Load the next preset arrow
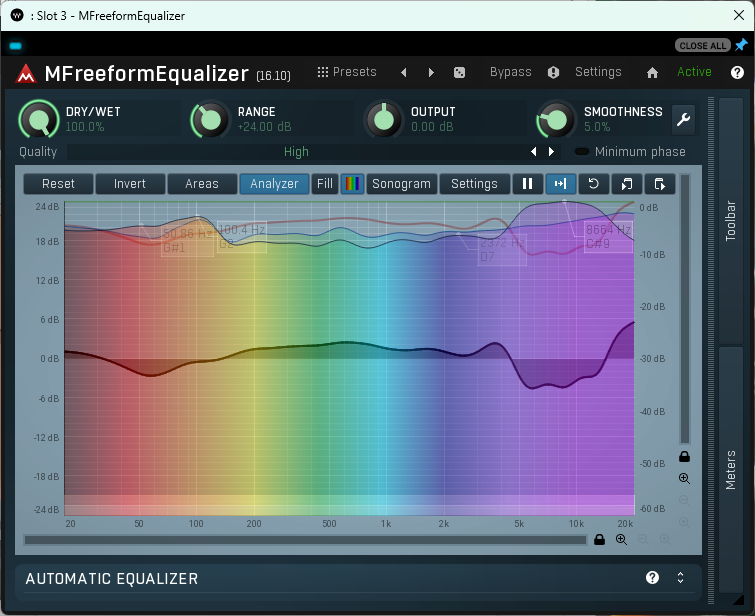This screenshot has width=755, height=616. click(431, 72)
